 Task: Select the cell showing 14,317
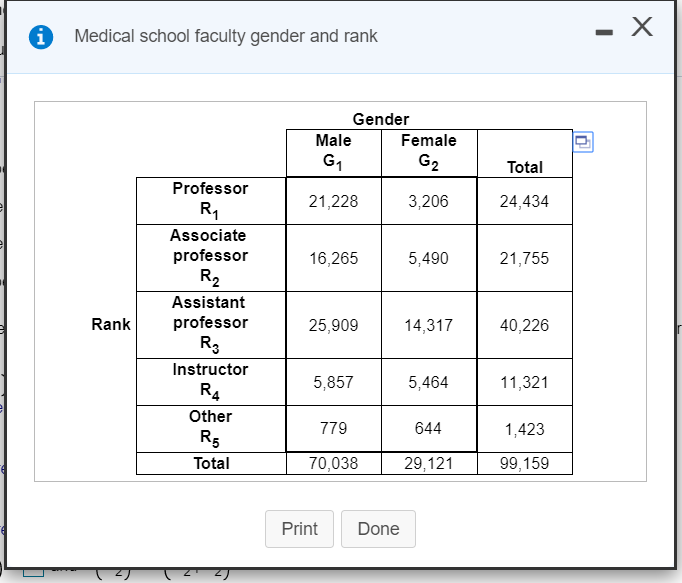[429, 325]
